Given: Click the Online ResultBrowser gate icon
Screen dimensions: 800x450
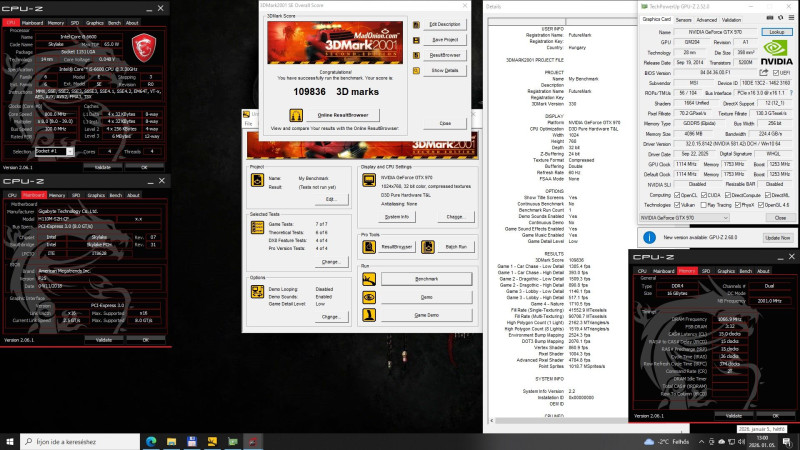Looking at the screenshot, I should point(296,115).
